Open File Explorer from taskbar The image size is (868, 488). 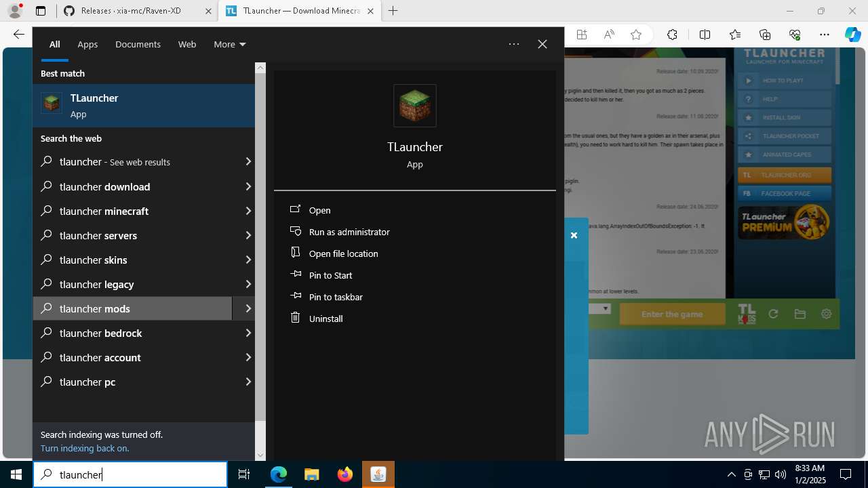pos(311,474)
